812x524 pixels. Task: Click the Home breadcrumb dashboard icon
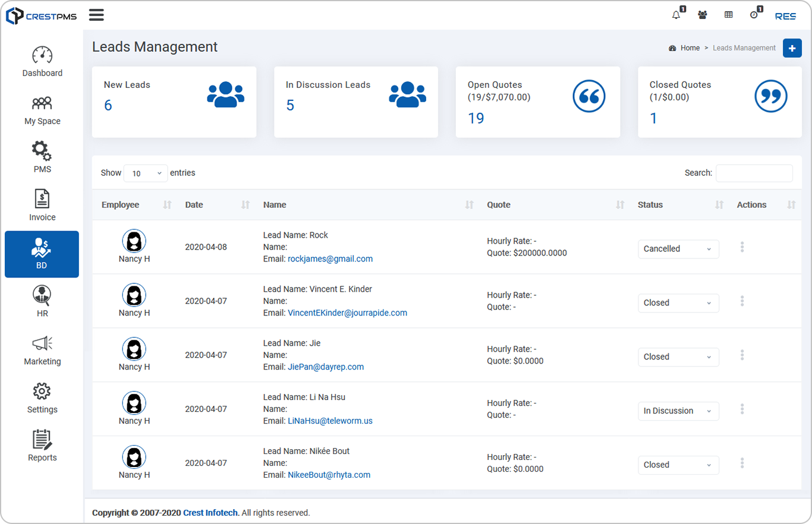[x=672, y=48]
